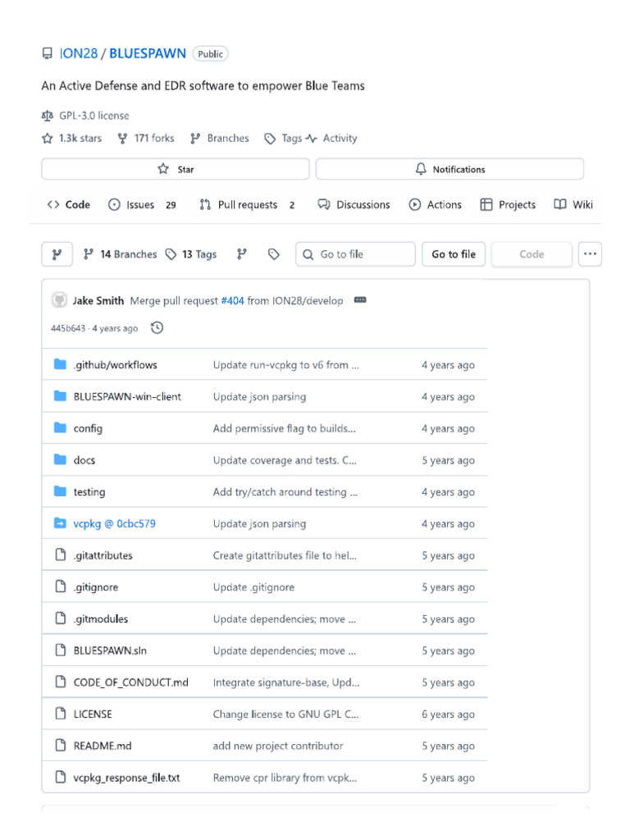The width and height of the screenshot is (630, 840).
Task: Open the .gitattributes file
Action: click(103, 555)
